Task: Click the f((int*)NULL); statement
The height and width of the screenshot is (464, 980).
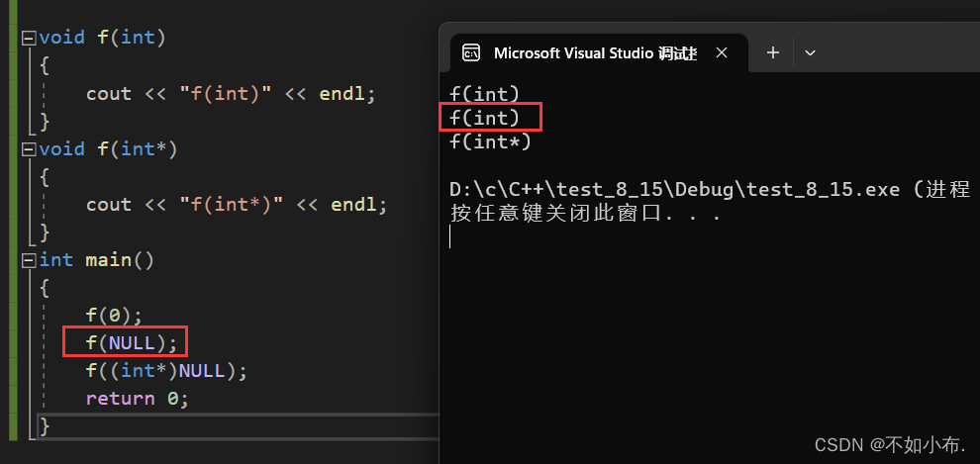Action: point(165,371)
